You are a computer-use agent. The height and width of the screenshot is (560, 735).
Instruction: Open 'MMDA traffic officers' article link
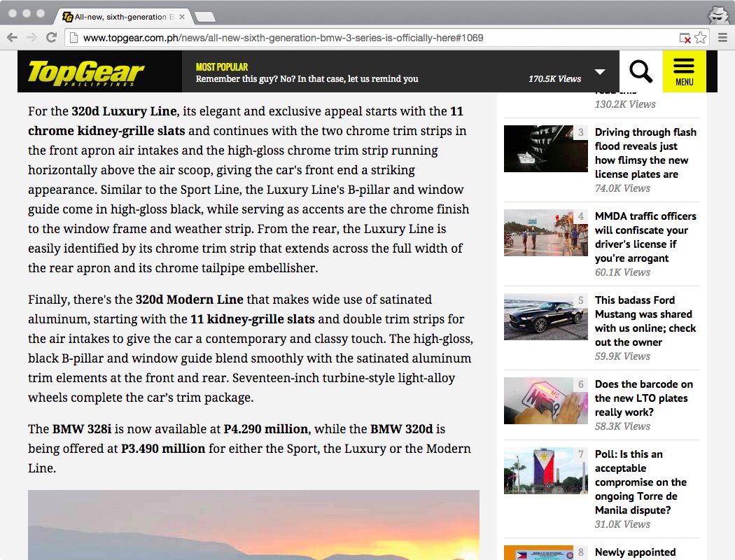click(645, 237)
